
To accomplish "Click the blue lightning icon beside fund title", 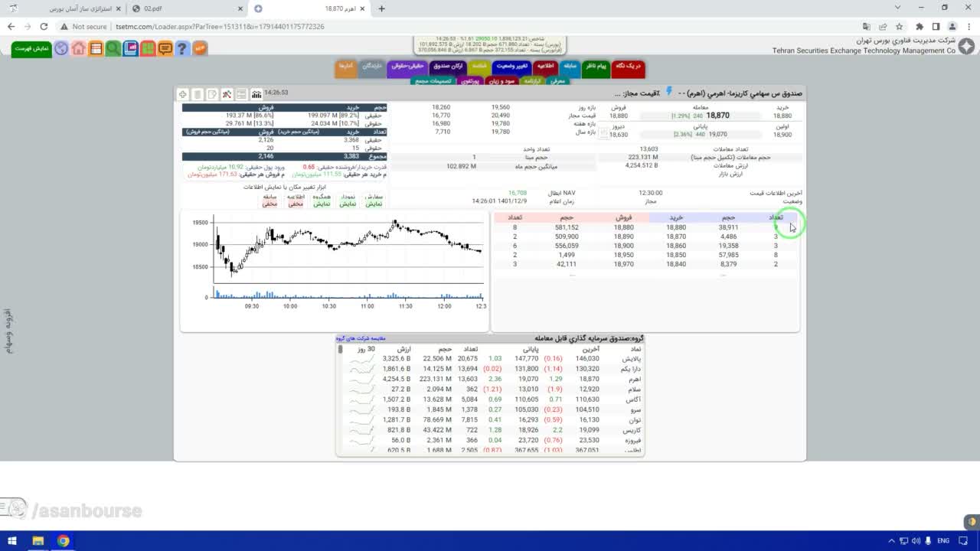I will tap(668, 91).
